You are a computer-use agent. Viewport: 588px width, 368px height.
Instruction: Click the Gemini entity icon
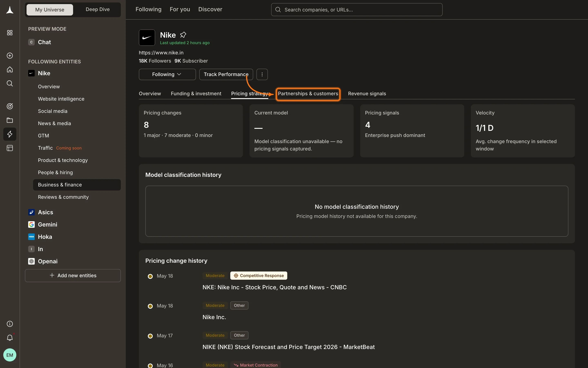pos(31,224)
